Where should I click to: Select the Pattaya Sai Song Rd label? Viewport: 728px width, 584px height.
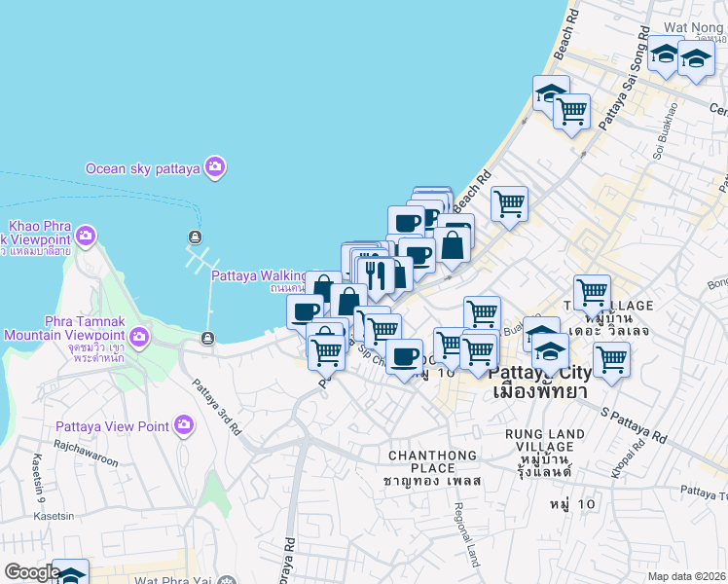point(625,78)
